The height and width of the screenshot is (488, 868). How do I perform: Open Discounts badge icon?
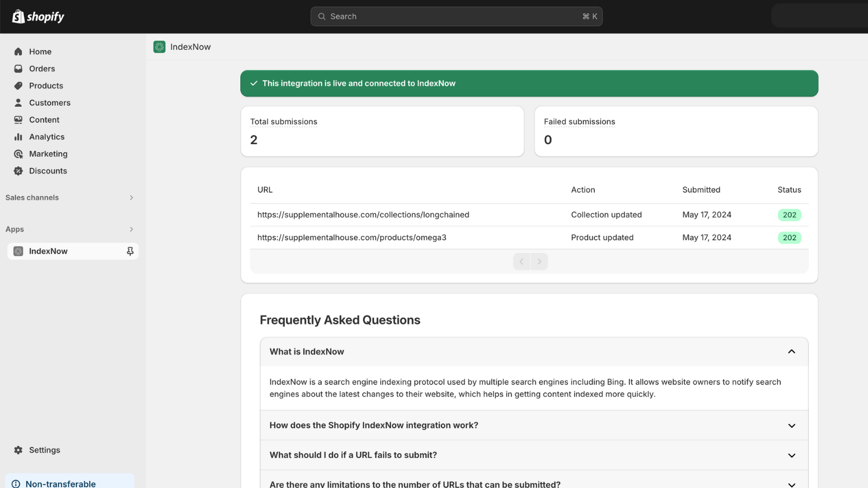coord(18,171)
